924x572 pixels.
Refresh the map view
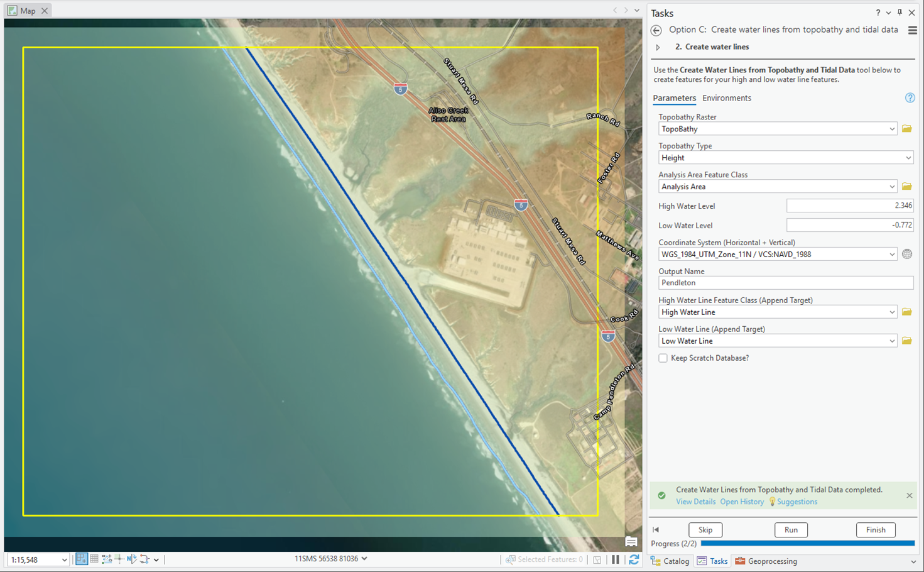pos(634,559)
